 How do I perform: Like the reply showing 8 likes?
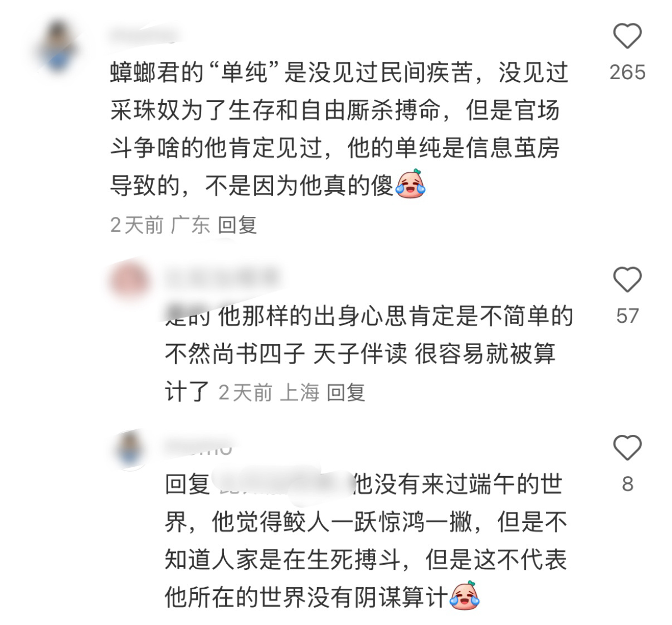pyautogui.click(x=627, y=448)
